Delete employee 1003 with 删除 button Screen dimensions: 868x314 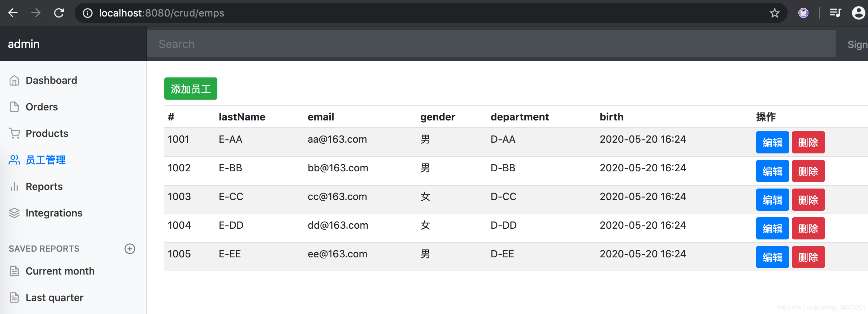[x=808, y=200]
